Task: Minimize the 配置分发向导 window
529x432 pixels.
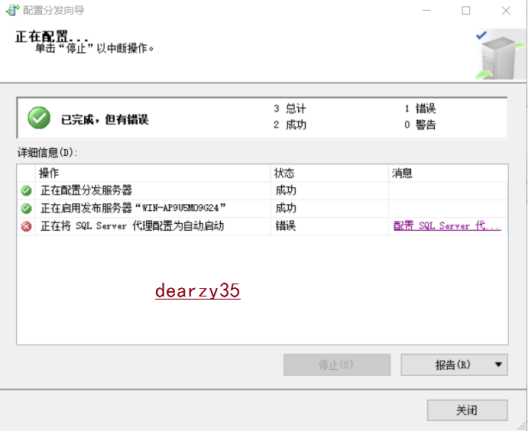Action: [x=427, y=11]
